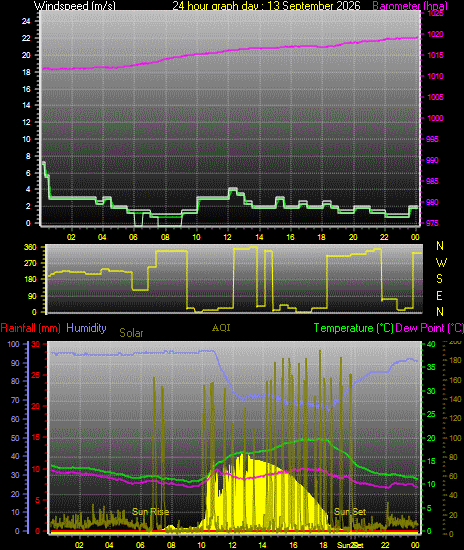Click the Dew Point (°C) legend label
The width and height of the screenshot is (464, 550).
tap(430, 328)
